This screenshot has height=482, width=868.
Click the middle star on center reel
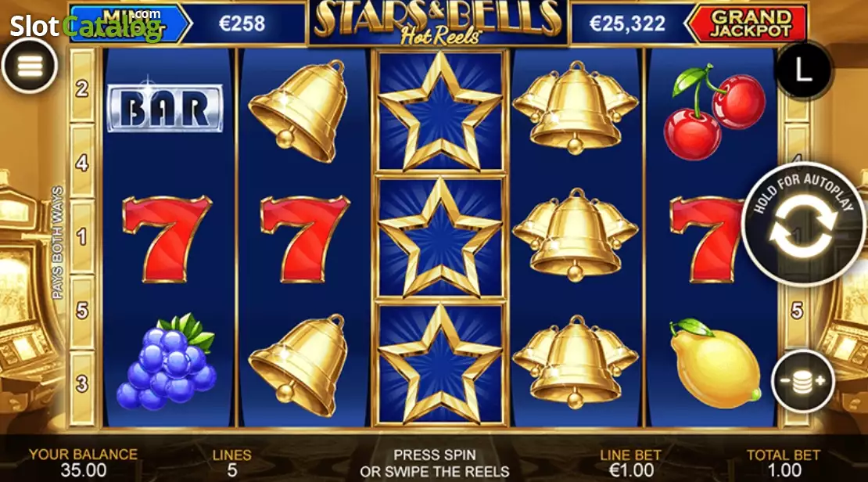(440, 238)
